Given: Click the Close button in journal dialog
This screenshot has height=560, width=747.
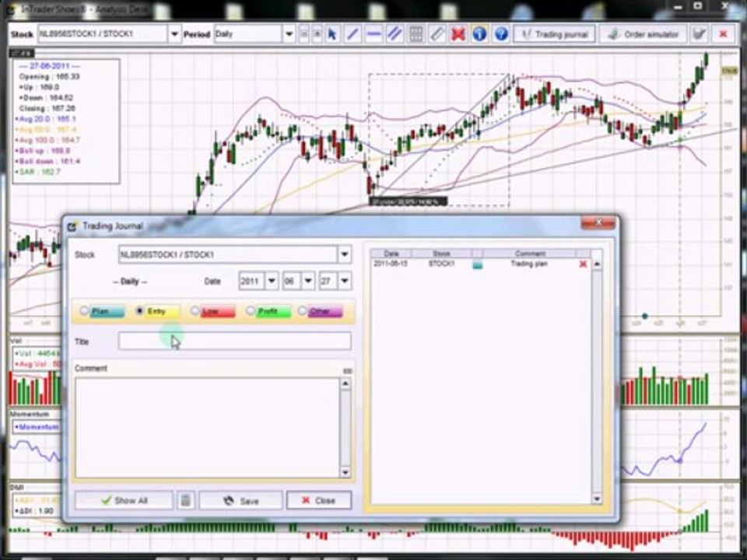Looking at the screenshot, I should coord(319,500).
